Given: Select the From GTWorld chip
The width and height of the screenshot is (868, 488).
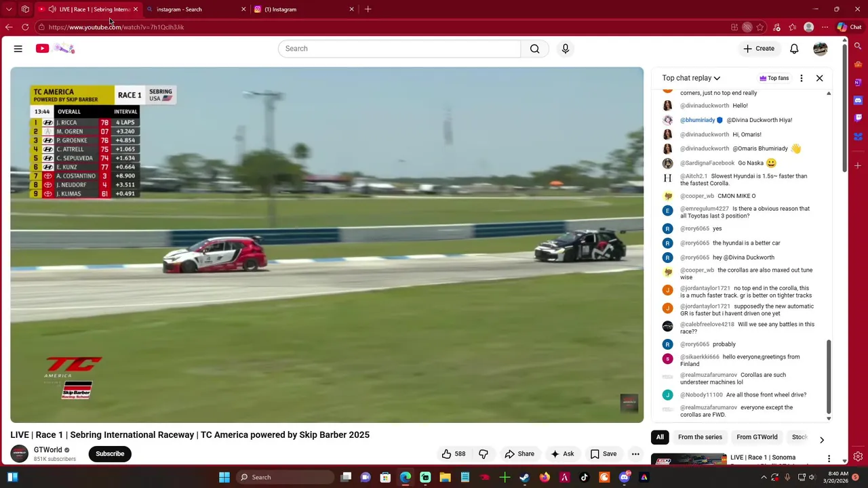Looking at the screenshot, I should [x=757, y=437].
